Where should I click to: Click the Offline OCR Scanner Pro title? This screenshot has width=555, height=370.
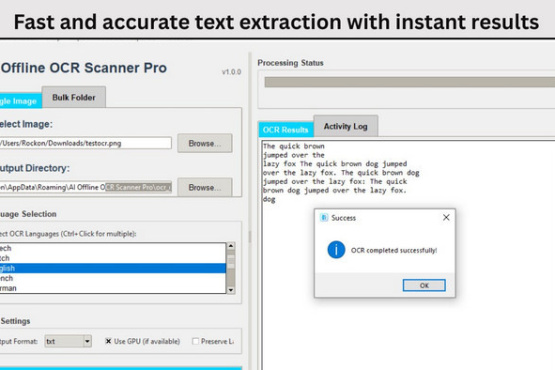point(84,68)
